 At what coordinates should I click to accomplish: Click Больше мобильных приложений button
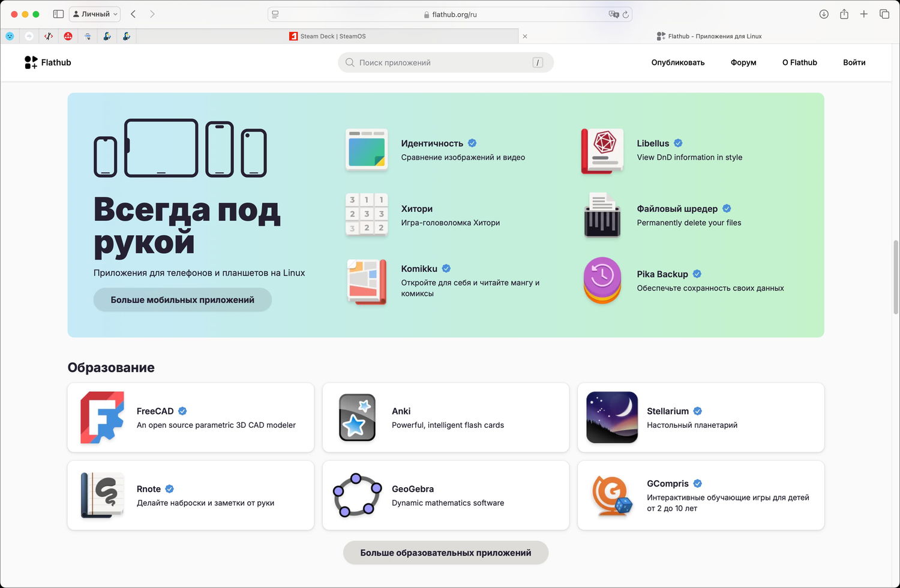tap(182, 299)
